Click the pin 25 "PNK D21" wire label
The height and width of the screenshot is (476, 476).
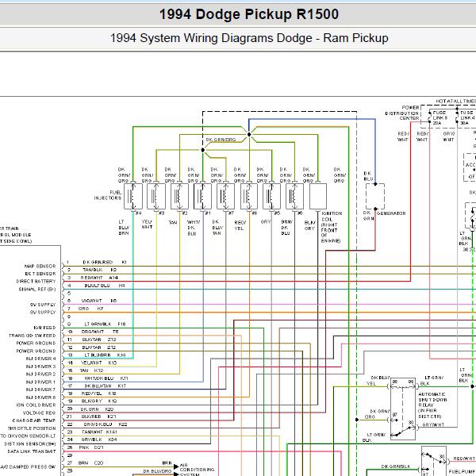(91, 447)
